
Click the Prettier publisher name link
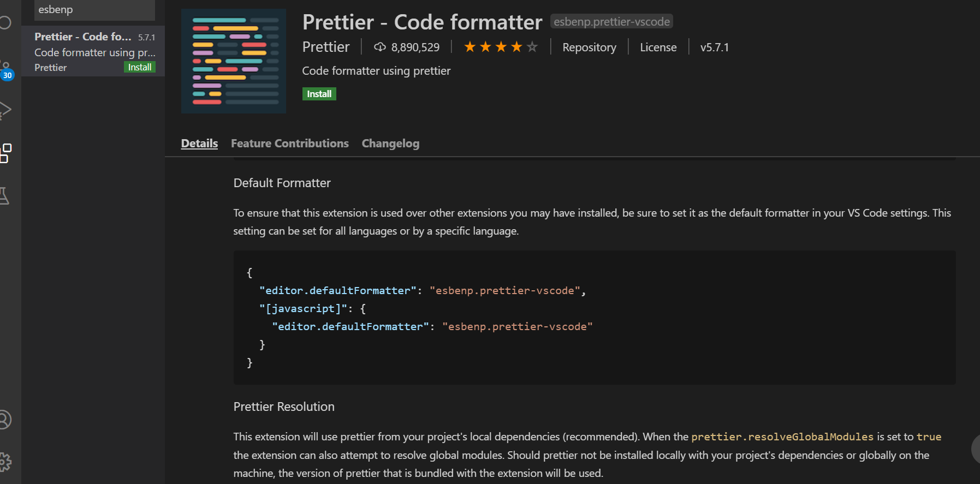point(326,47)
